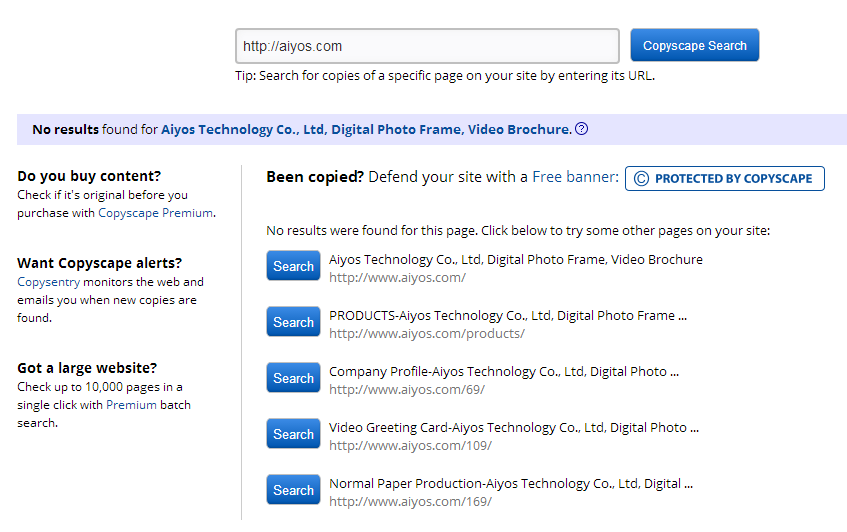Search the Normal Paper Production page
The height and width of the screenshot is (532, 847).
tap(293, 490)
